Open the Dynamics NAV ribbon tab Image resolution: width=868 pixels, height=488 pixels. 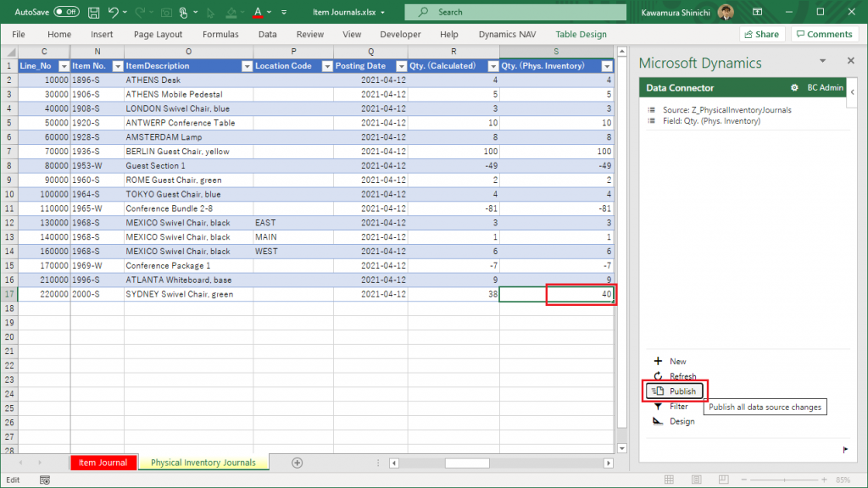coord(507,34)
